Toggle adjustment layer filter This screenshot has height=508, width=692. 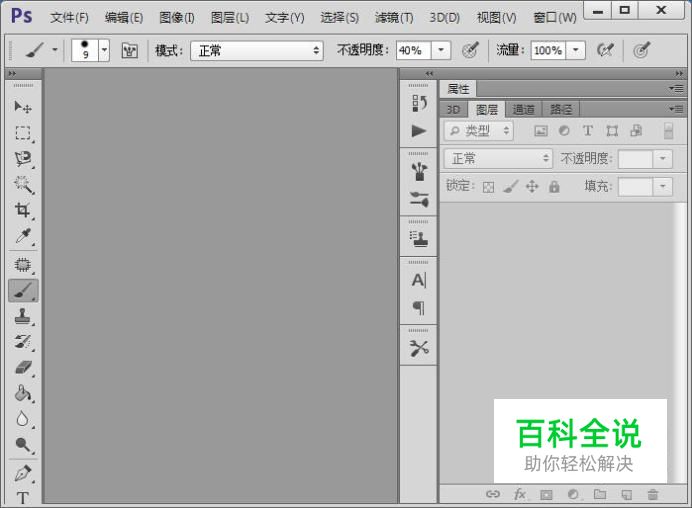(564, 131)
